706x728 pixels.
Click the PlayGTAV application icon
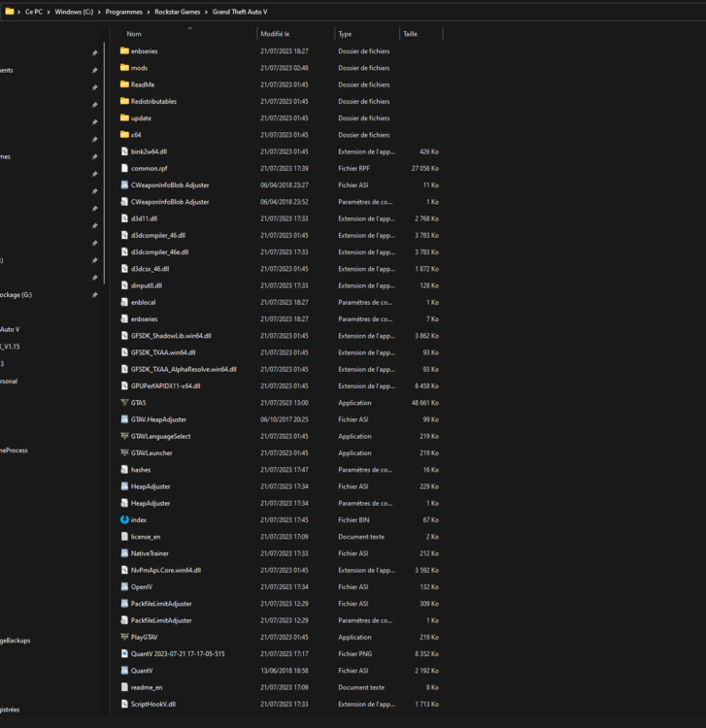[x=124, y=637]
